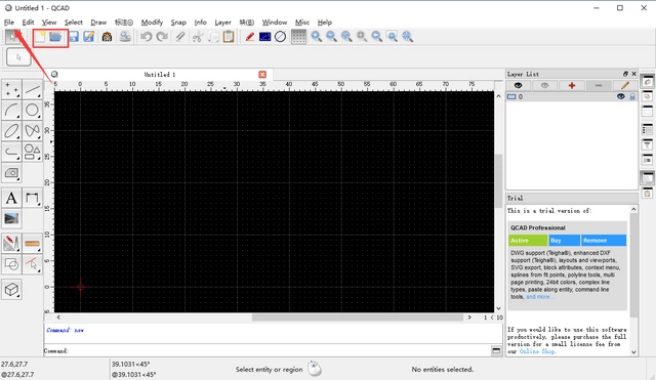
Task: Expand the command line history button
Action: coord(496,351)
